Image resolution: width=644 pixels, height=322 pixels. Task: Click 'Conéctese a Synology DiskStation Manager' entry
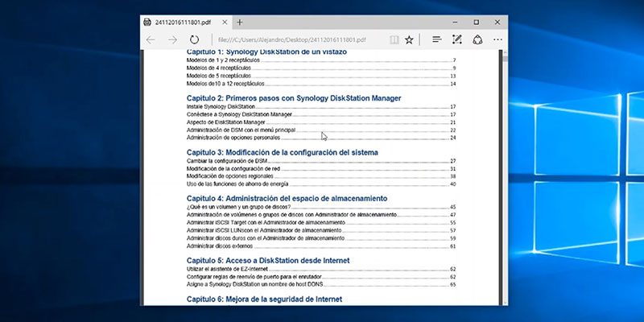[321, 114]
